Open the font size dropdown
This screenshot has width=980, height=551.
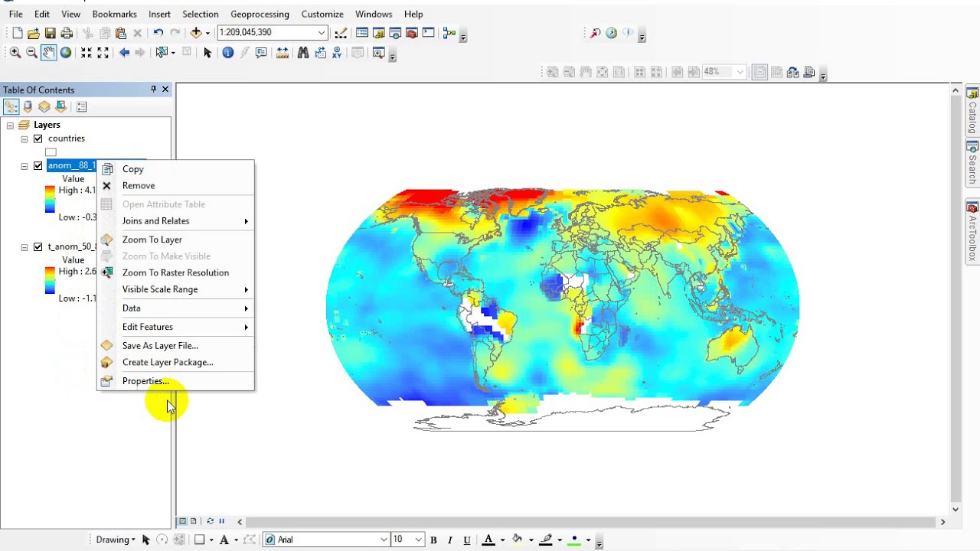pyautogui.click(x=418, y=540)
